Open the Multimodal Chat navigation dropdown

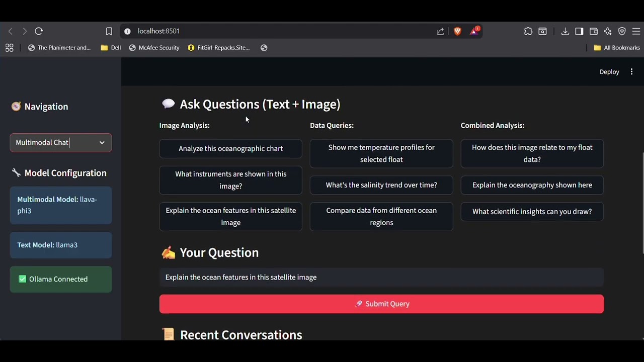pos(60,143)
